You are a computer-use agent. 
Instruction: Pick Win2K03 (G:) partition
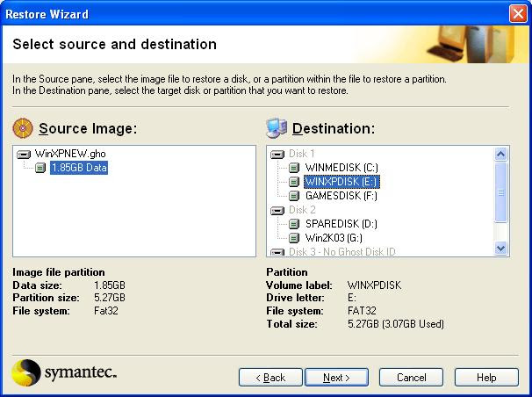click(x=334, y=238)
